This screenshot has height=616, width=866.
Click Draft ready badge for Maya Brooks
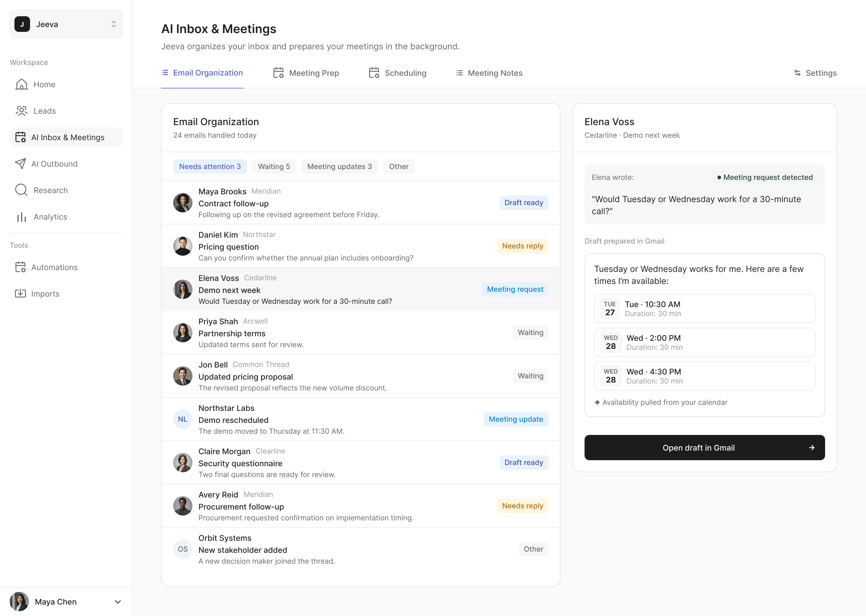pos(524,202)
